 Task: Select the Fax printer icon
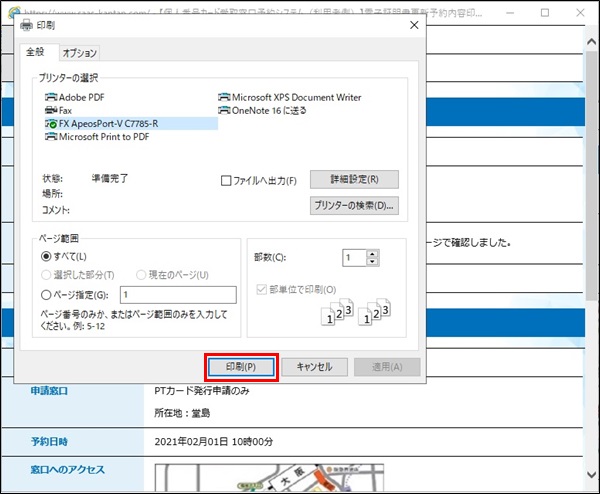[x=51, y=110]
